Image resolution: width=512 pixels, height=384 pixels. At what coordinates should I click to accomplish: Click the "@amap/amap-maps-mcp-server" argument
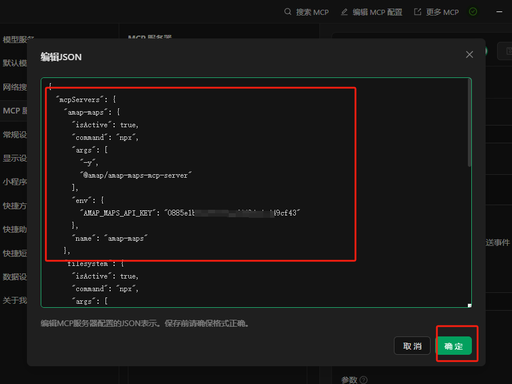click(x=136, y=175)
